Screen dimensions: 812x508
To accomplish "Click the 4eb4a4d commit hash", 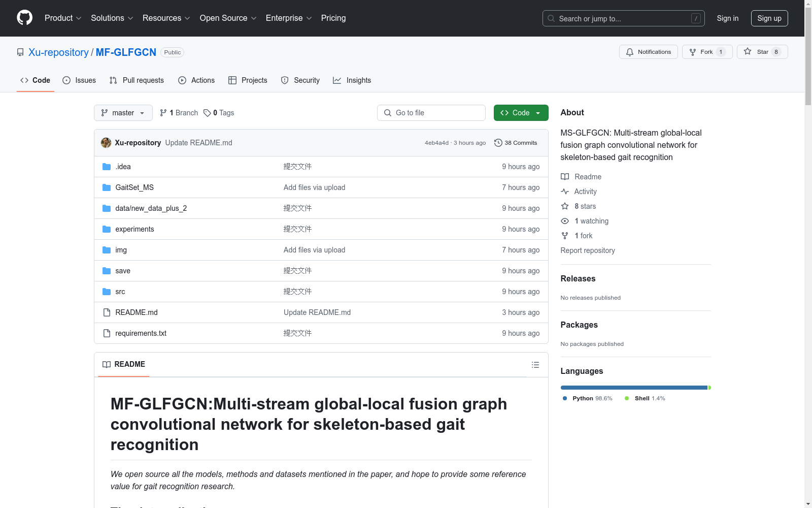I will click(x=436, y=143).
